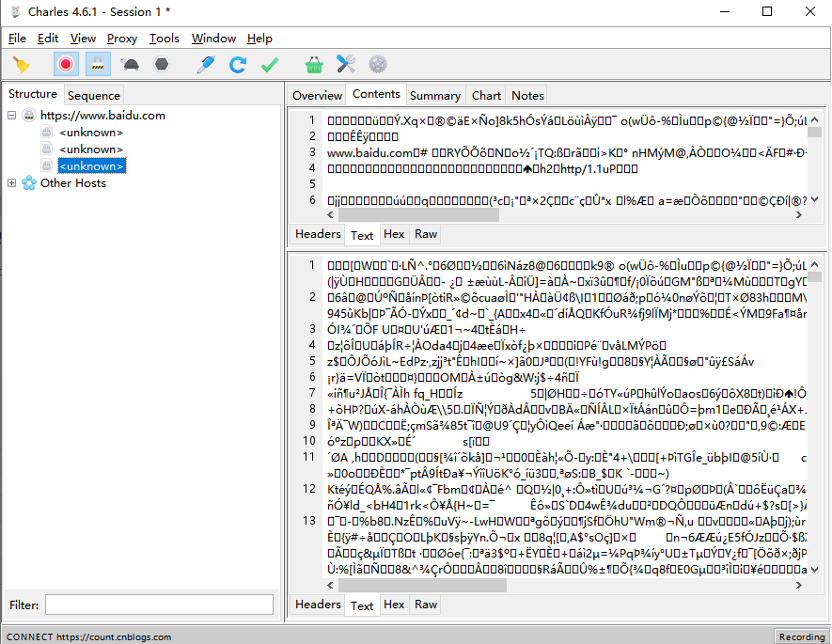The image size is (832, 644).
Task: Expand the Other Hosts node
Action: click(11, 183)
